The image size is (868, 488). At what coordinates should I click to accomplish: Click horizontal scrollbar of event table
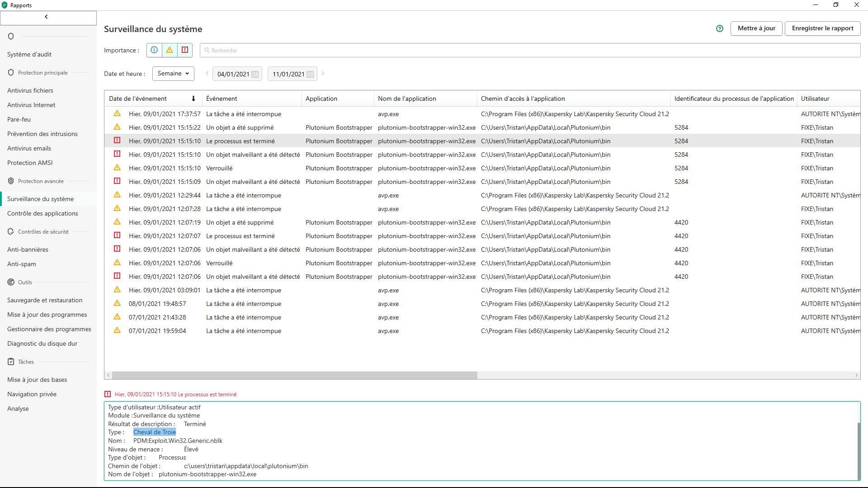[x=295, y=375]
